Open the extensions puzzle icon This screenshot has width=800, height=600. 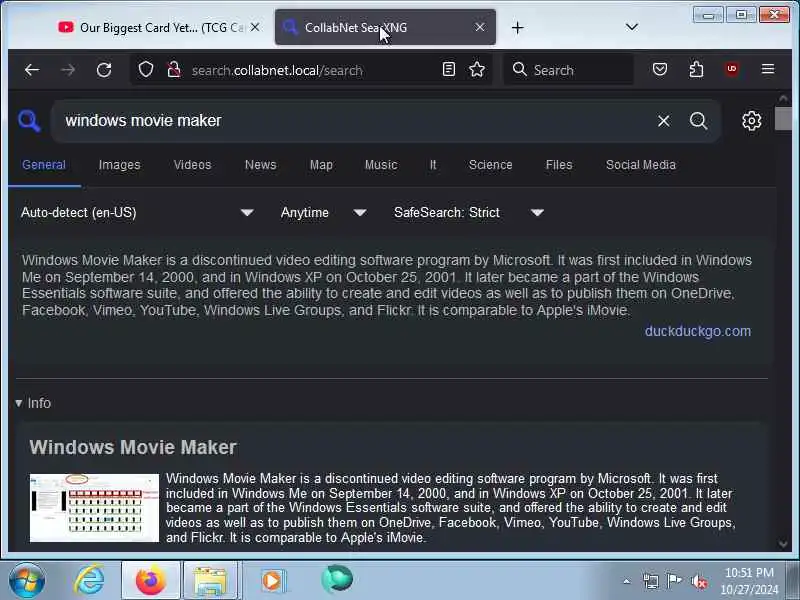pos(696,69)
